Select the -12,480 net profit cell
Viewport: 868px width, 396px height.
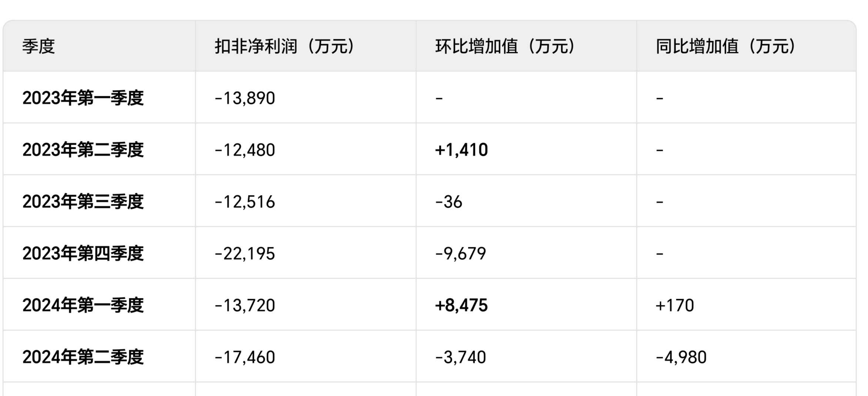coord(245,150)
